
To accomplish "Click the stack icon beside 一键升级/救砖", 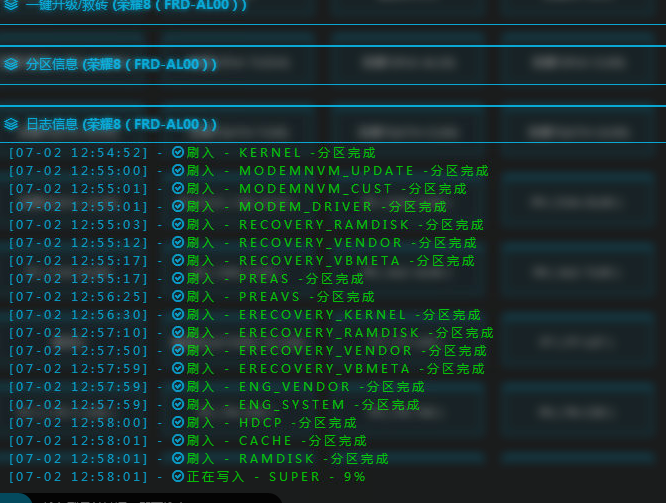I will 11,4.
